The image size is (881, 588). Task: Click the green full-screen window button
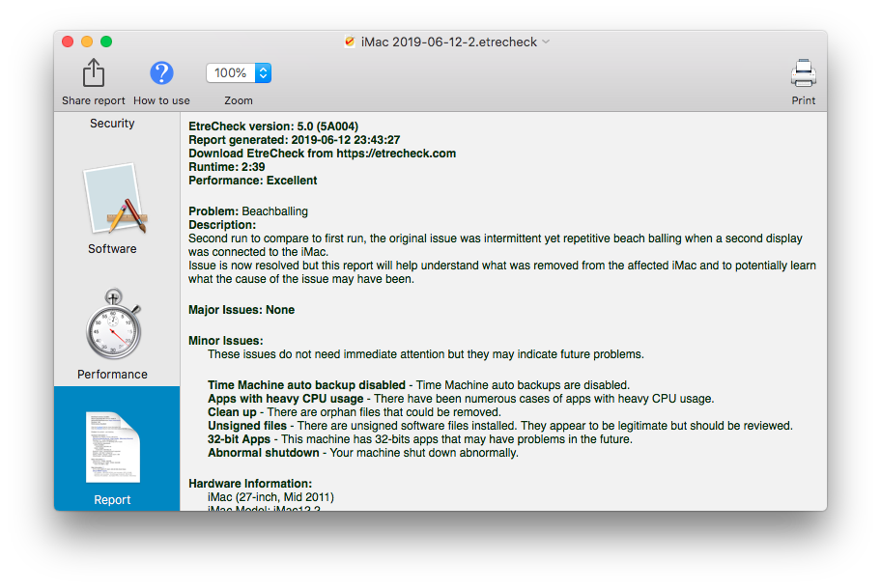(106, 42)
